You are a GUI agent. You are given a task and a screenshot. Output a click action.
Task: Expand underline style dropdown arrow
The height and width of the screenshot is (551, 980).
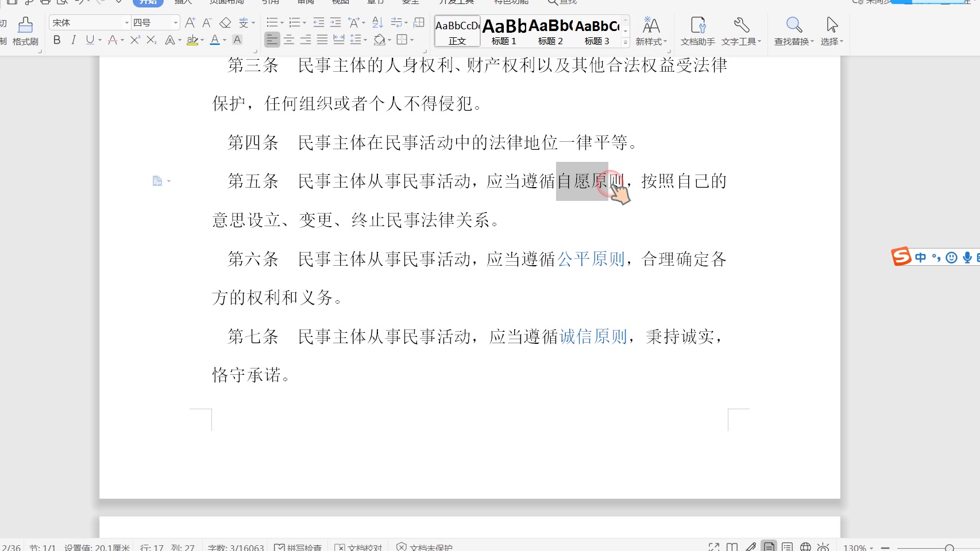100,40
